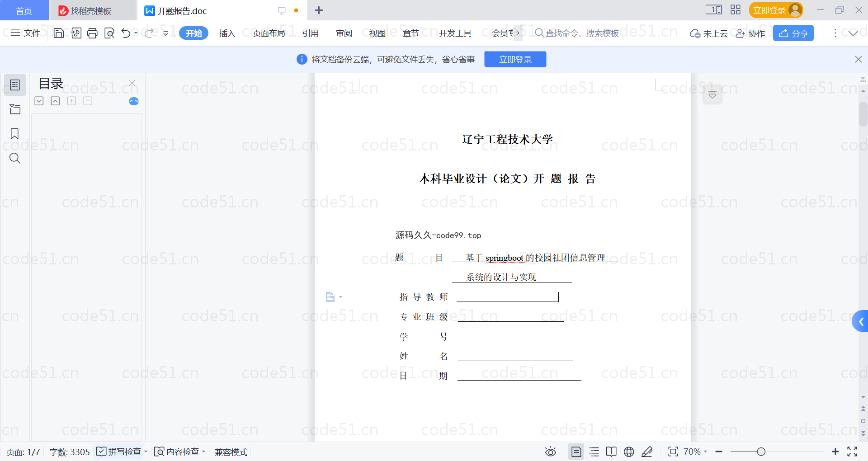The width and height of the screenshot is (868, 461).
Task: Open the more options vertical dots
Action: point(835,33)
